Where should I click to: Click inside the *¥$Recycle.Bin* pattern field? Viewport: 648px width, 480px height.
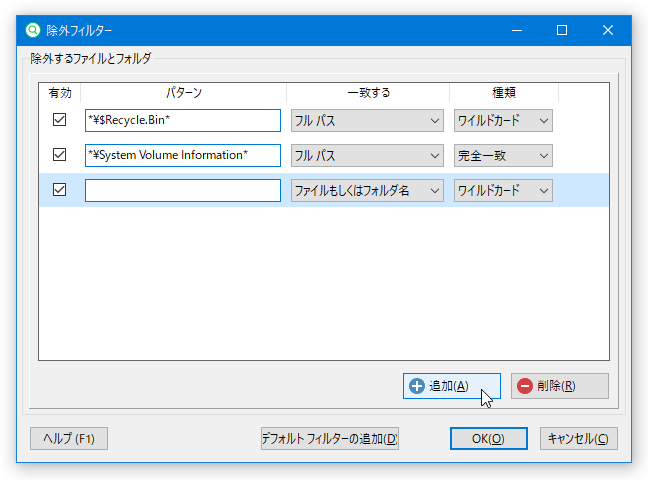183,121
